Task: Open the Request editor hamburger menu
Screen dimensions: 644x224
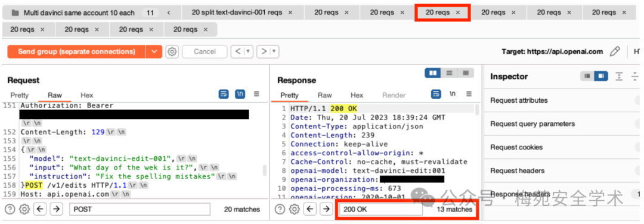Action: click(256, 94)
